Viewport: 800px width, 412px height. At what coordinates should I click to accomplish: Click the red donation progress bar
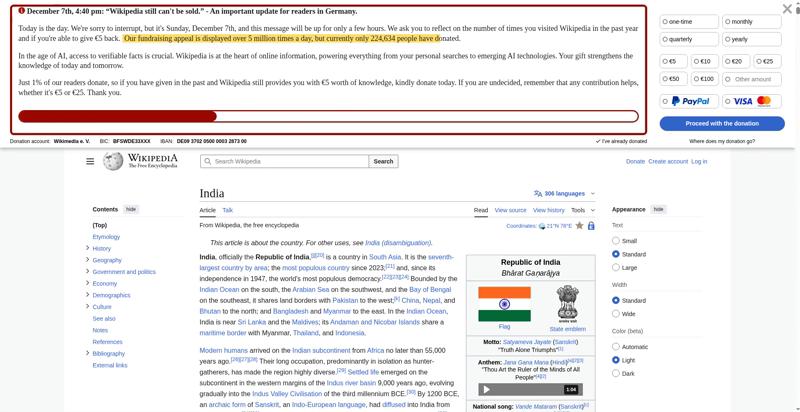117,117
